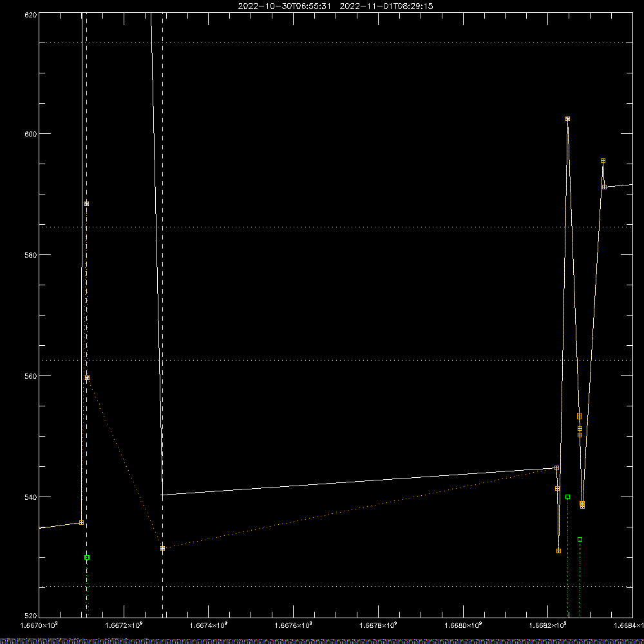This screenshot has width=644, height=644.
Task: Click the end timestamp 2022-11-01T08:29:15 in title
Action: pos(386,6)
